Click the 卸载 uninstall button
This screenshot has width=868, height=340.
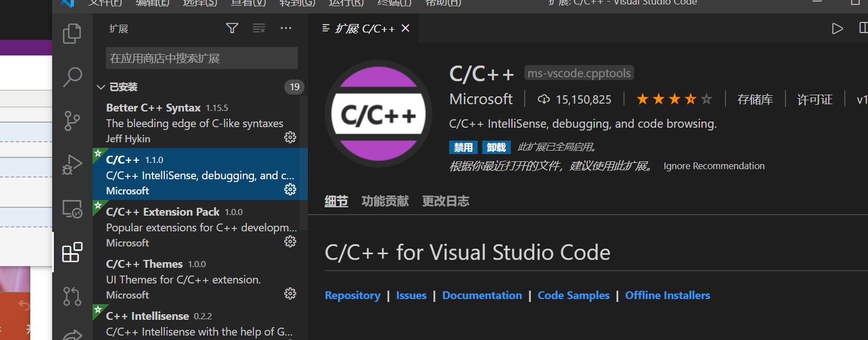[x=496, y=147]
